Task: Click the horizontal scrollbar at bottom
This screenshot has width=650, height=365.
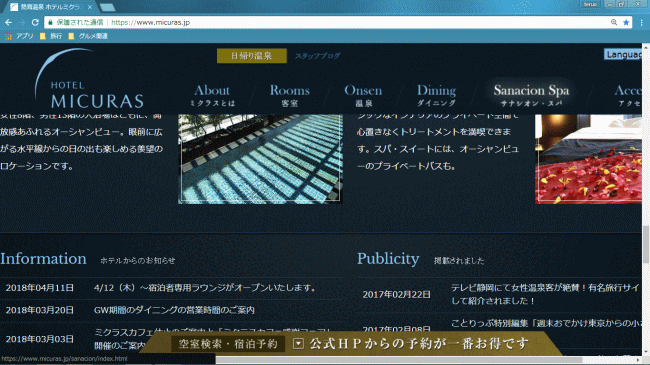Action: tap(398, 360)
